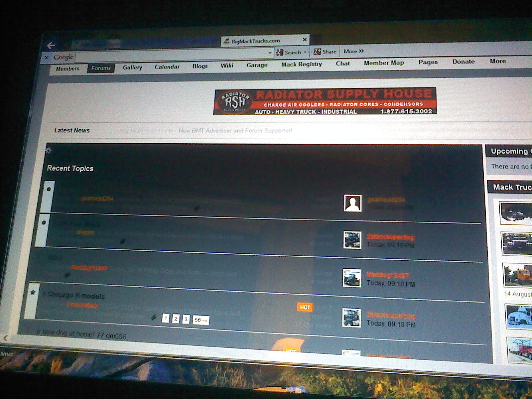Open the Blogs navigation item
The height and width of the screenshot is (399, 532).
(x=200, y=66)
